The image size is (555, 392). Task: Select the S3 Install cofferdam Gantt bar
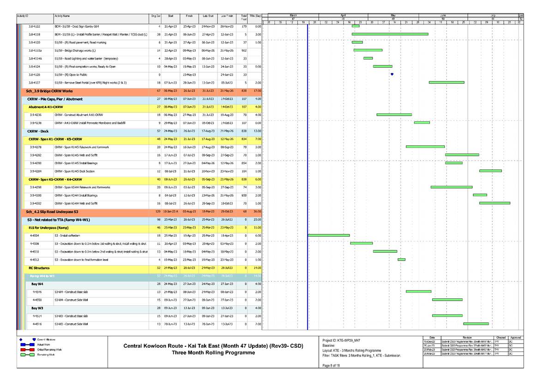[x=329, y=235]
